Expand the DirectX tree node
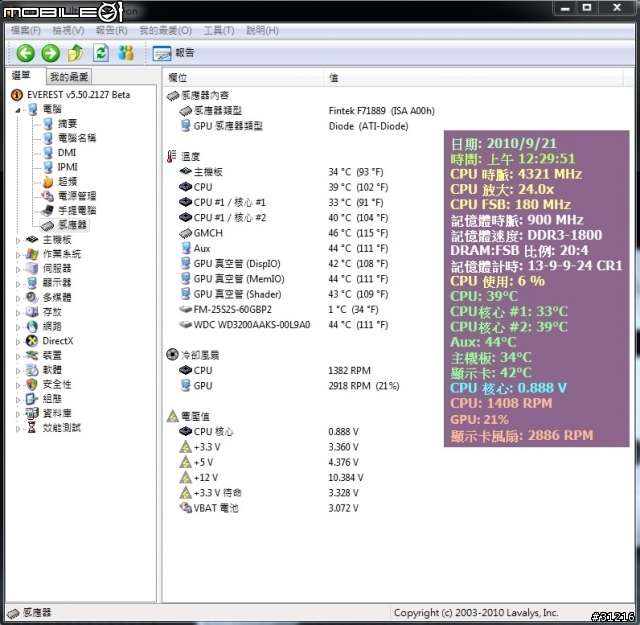640x625 pixels. pyautogui.click(x=18, y=342)
